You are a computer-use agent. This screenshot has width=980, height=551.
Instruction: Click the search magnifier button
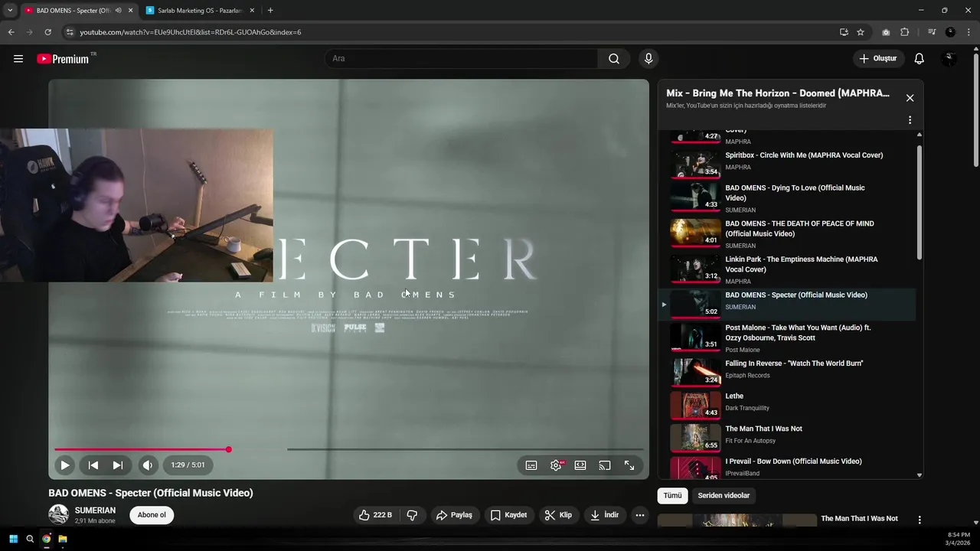click(x=614, y=59)
